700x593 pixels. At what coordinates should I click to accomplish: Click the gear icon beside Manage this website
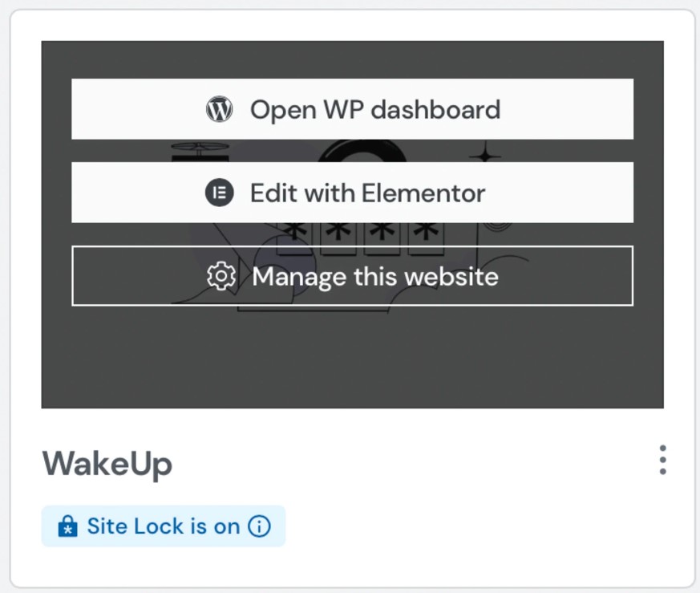[x=221, y=276]
